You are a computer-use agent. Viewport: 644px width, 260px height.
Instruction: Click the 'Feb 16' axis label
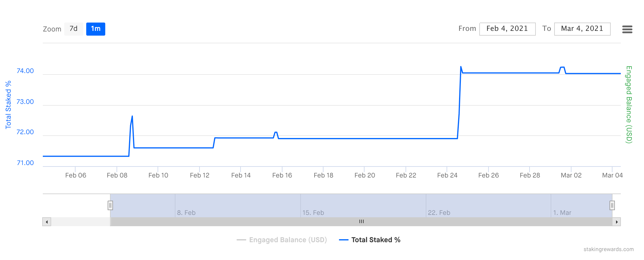tap(282, 175)
